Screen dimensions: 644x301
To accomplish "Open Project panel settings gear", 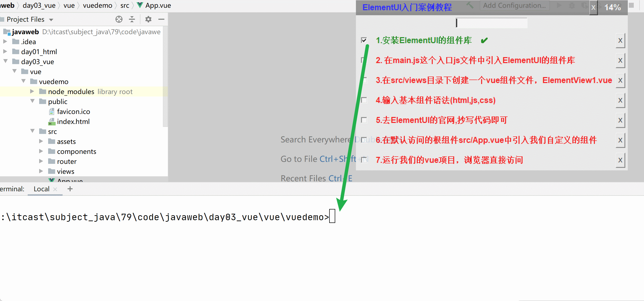I will [148, 19].
